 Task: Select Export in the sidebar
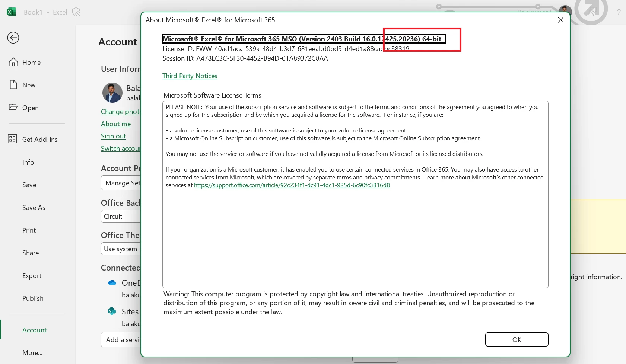tap(32, 276)
